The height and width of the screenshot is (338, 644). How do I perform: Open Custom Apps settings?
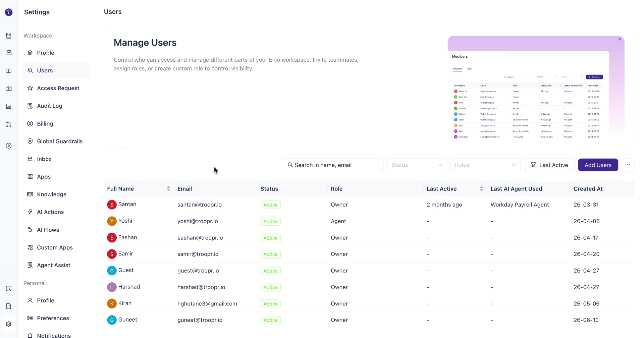(x=56, y=247)
